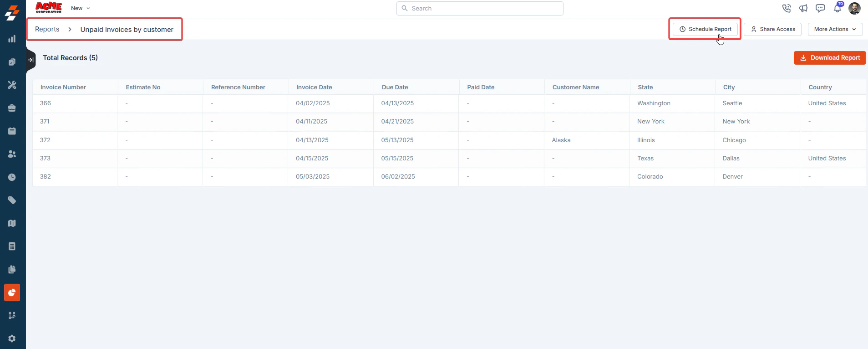Open the More Actions dropdown
Viewport: 868px width, 349px height.
tap(835, 29)
